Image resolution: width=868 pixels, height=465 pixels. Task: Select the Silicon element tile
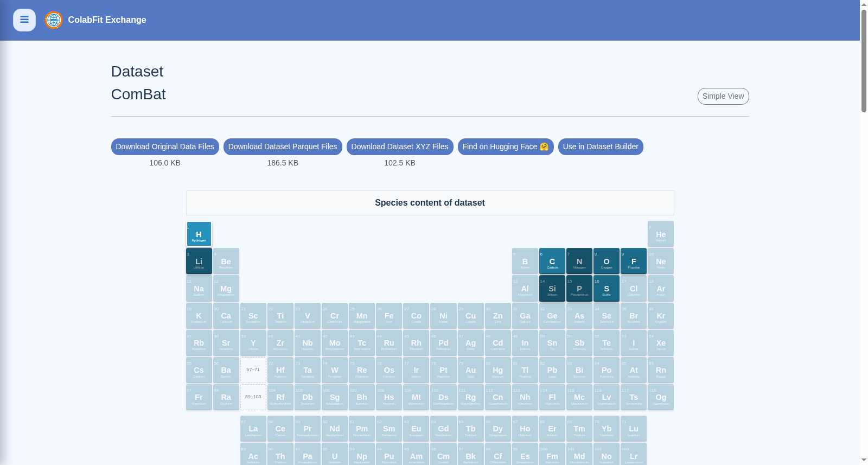coord(552,289)
